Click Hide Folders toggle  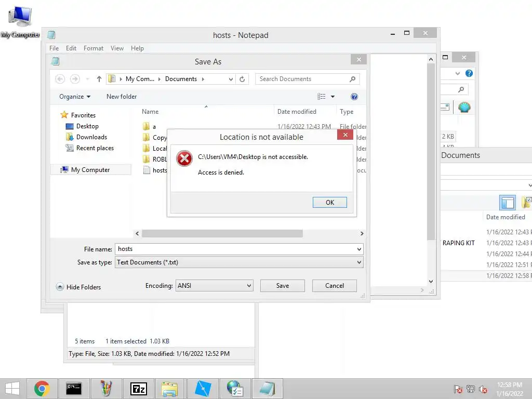click(78, 287)
